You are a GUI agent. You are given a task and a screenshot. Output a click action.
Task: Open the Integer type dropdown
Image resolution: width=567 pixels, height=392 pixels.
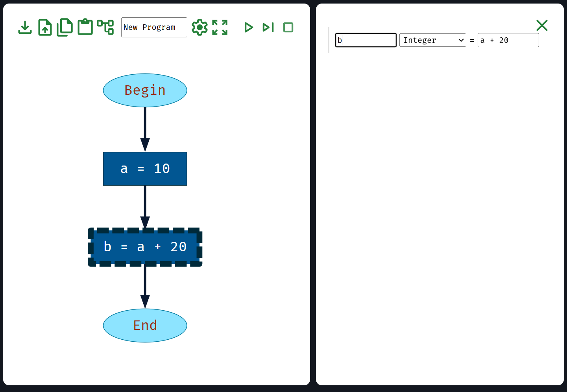pyautogui.click(x=432, y=40)
